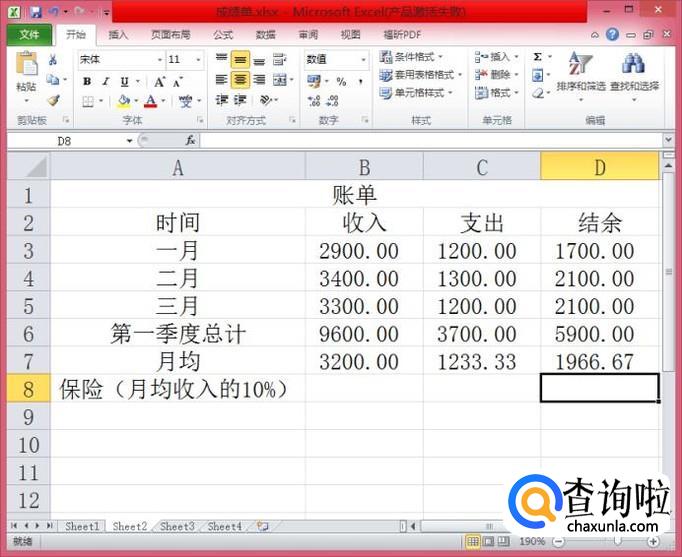The height and width of the screenshot is (557, 682).
Task: Click in the formula bar input
Action: pyautogui.click(x=431, y=140)
